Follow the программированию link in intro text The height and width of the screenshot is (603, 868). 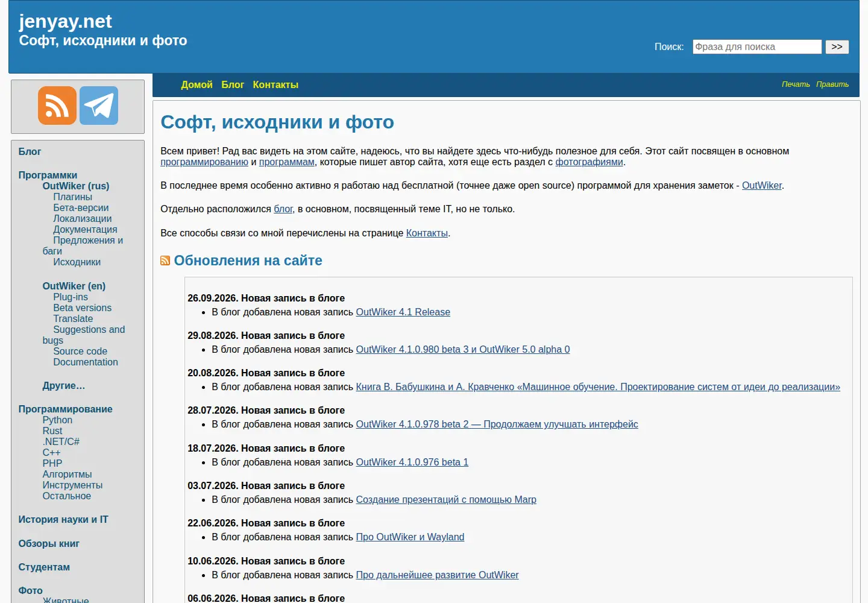coord(204,162)
